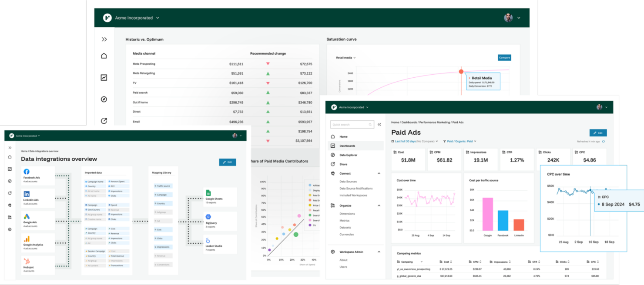Select Home in Paid Ads sidebar

(356, 136)
